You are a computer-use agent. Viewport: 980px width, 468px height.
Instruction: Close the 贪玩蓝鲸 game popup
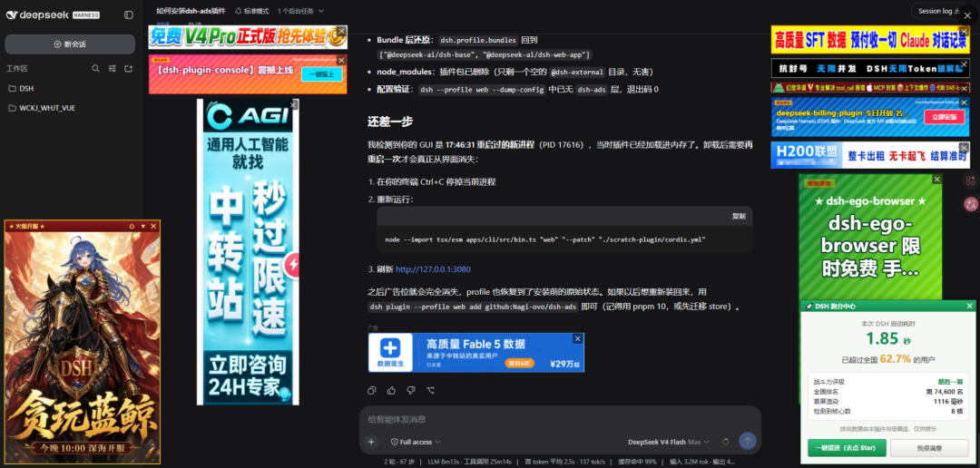153,226
